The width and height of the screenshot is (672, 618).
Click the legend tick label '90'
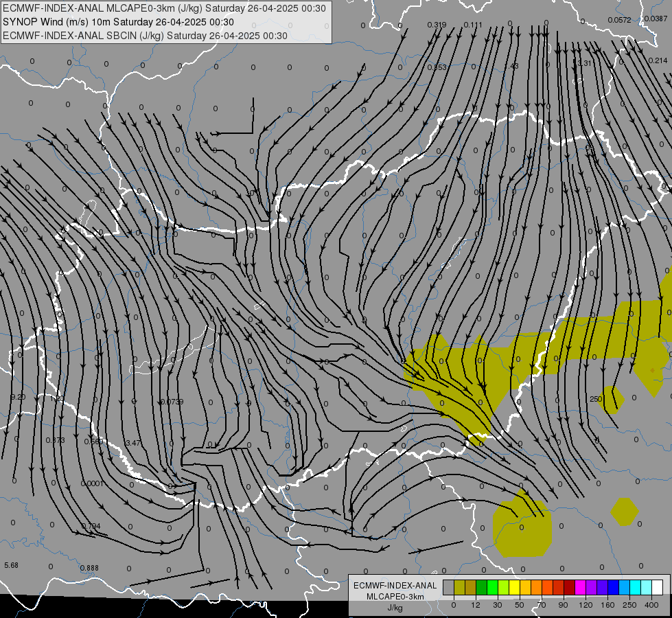click(563, 605)
